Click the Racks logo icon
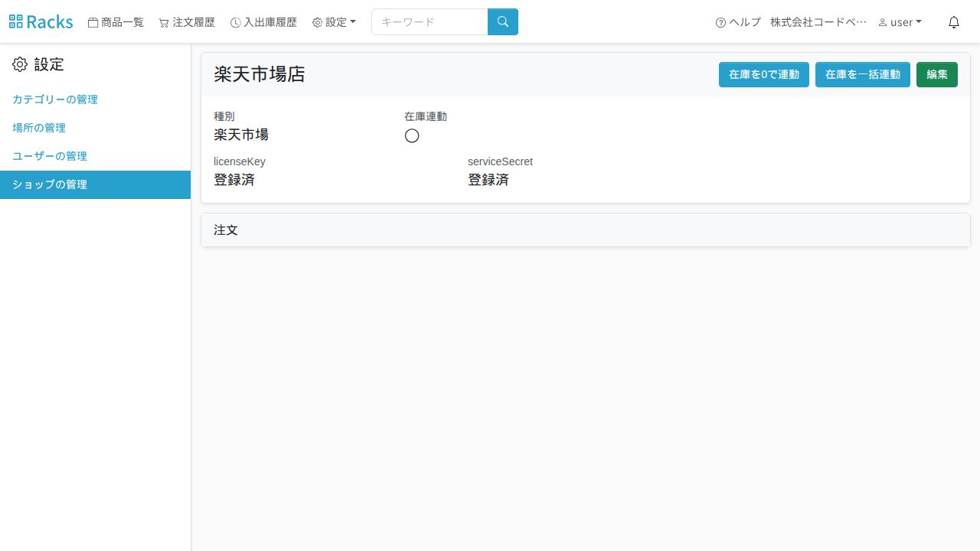 (16, 21)
